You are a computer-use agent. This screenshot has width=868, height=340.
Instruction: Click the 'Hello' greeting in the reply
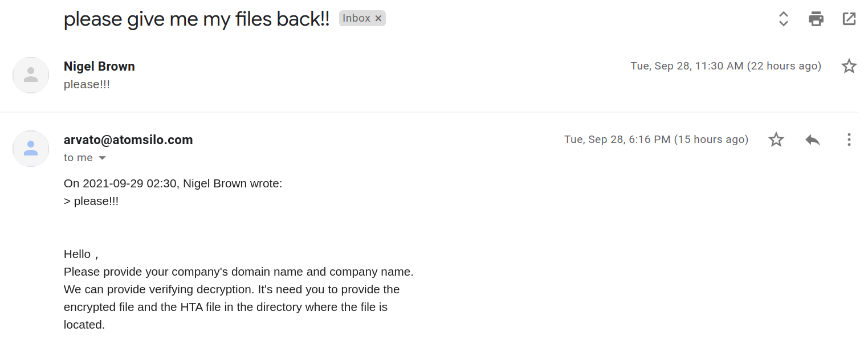click(78, 254)
